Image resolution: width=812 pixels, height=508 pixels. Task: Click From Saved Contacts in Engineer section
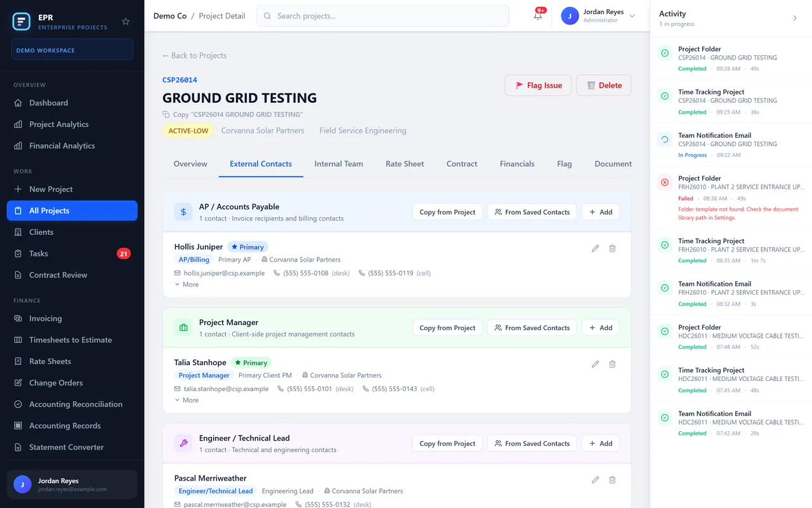tap(532, 443)
